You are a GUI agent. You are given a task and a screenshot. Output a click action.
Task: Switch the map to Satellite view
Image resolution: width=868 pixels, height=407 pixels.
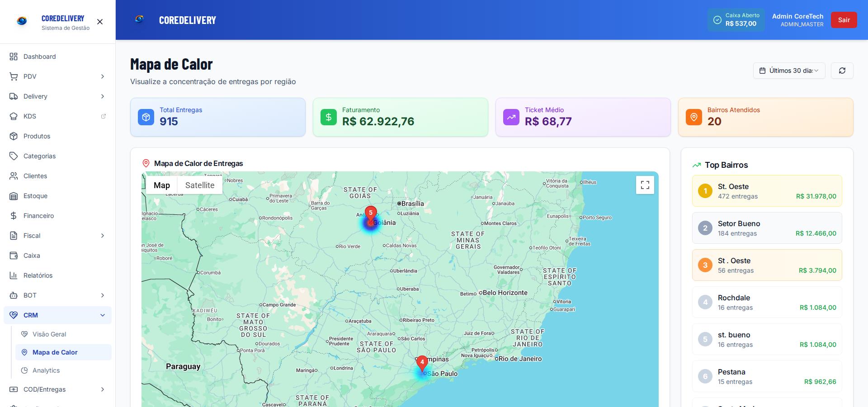(x=200, y=185)
